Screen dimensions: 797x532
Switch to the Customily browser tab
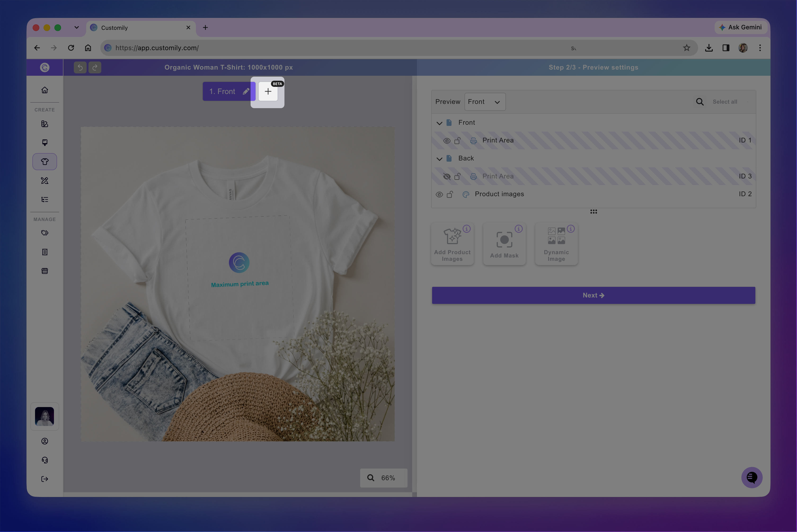click(141, 28)
